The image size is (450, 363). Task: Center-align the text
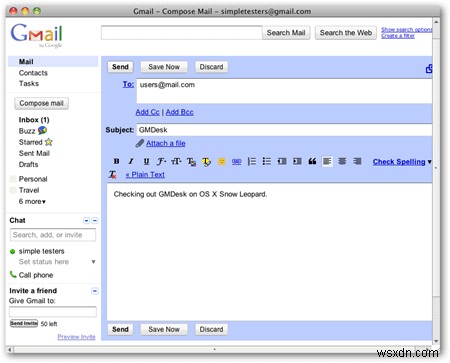[x=342, y=162]
